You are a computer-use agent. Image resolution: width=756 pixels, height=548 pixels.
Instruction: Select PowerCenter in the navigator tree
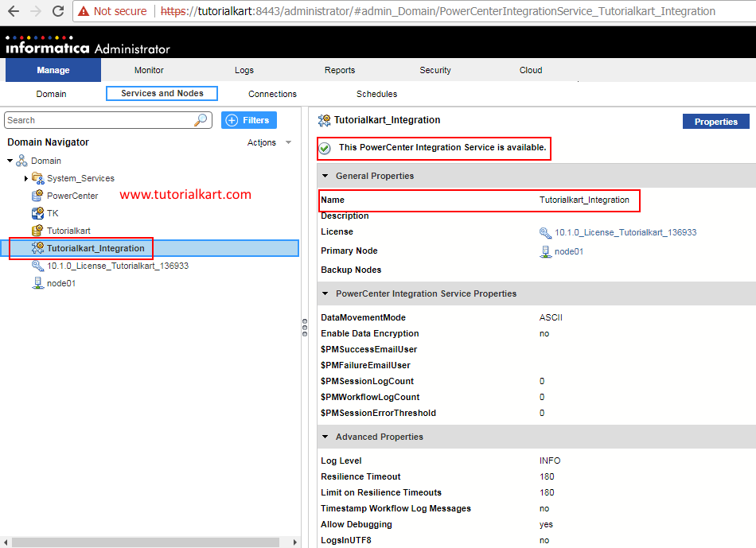coord(72,196)
